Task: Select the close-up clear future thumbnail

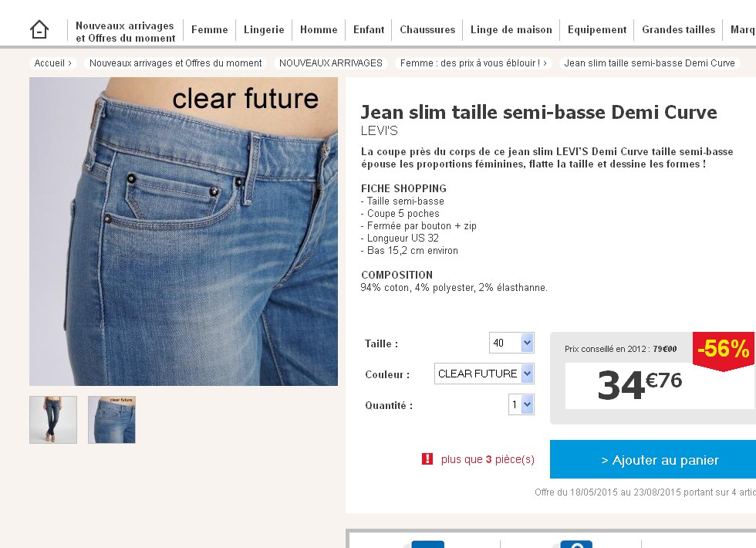Action: (112, 420)
